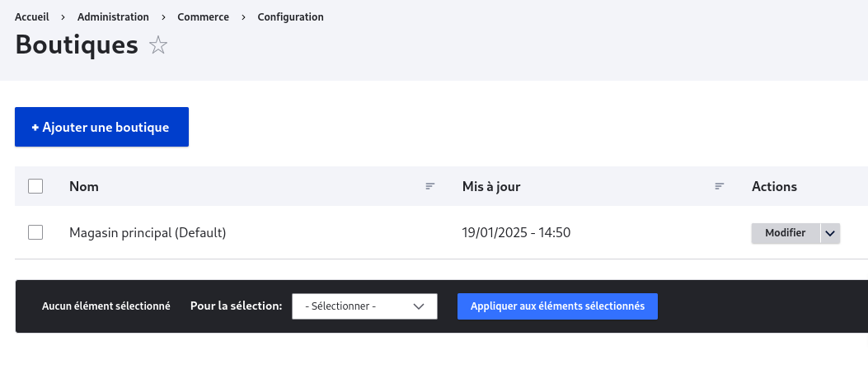The image size is (868, 369).
Task: Navigate to Commerce in breadcrumb
Action: click(x=203, y=17)
